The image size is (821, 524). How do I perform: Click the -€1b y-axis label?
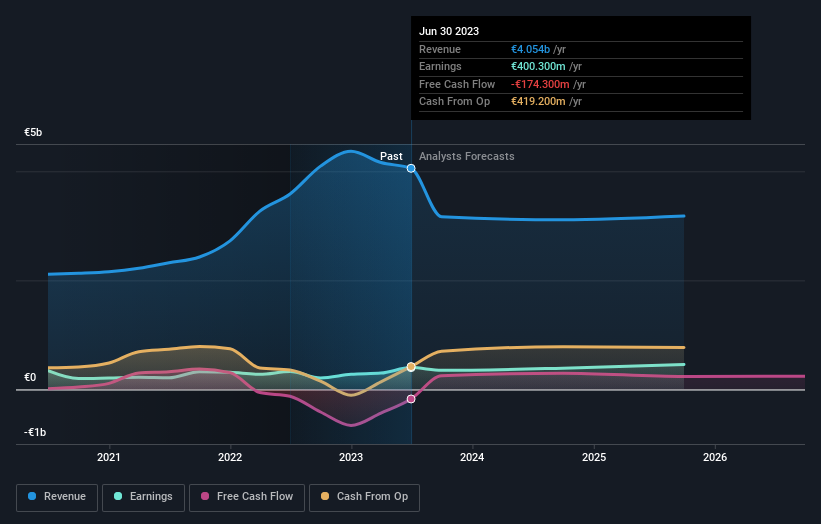tap(35, 432)
